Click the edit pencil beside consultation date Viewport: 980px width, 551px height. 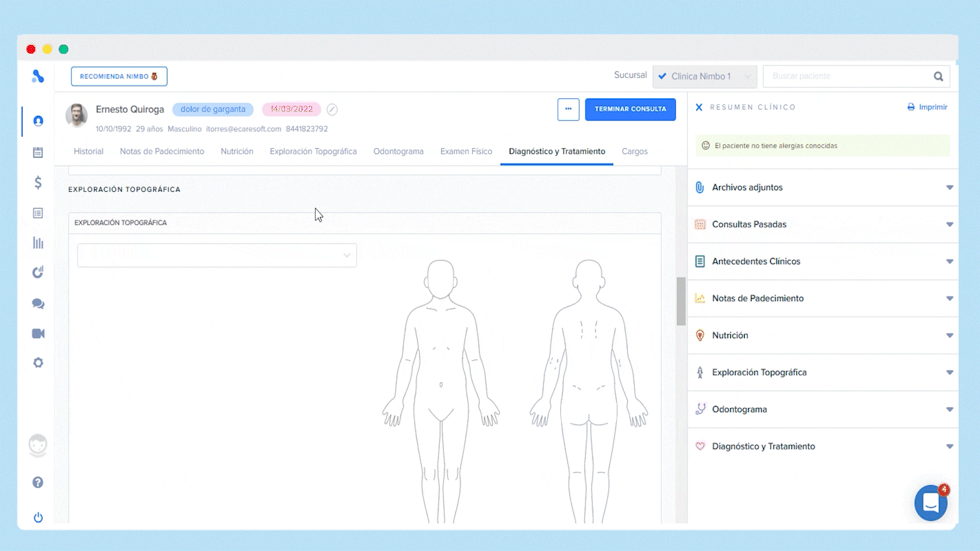(332, 109)
